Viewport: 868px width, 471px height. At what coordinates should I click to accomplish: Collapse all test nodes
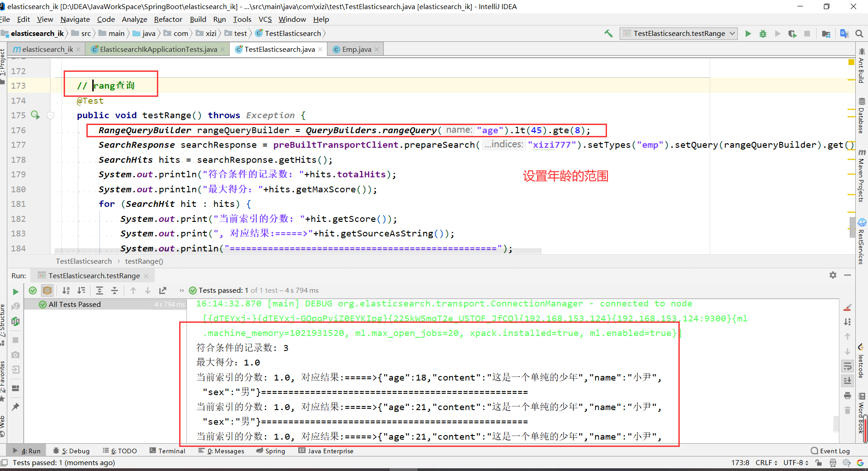(x=115, y=291)
